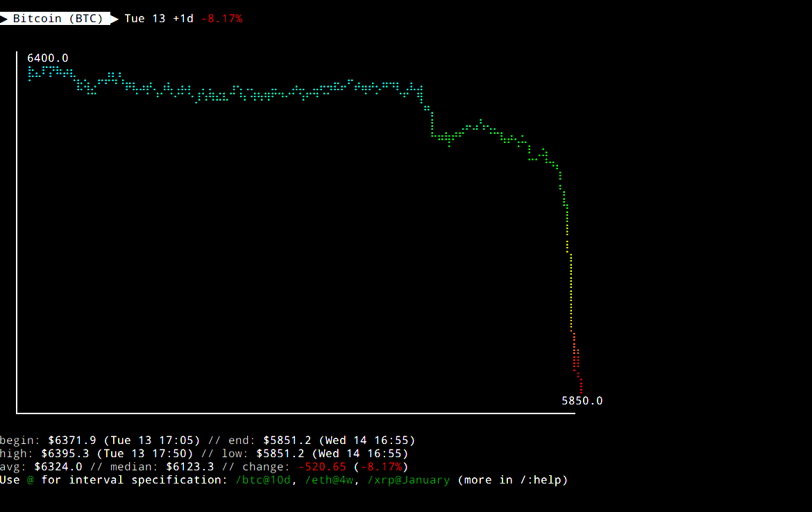
Task: Click the 5850.0 lower axis label
Action: tap(582, 401)
